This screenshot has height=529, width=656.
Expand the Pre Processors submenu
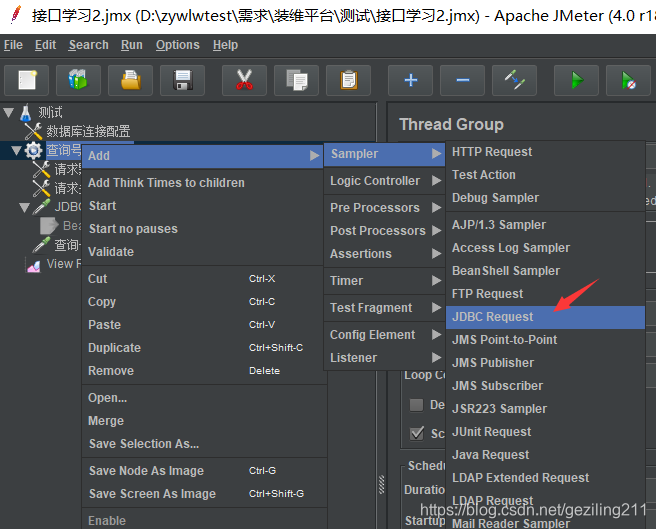[x=384, y=208]
